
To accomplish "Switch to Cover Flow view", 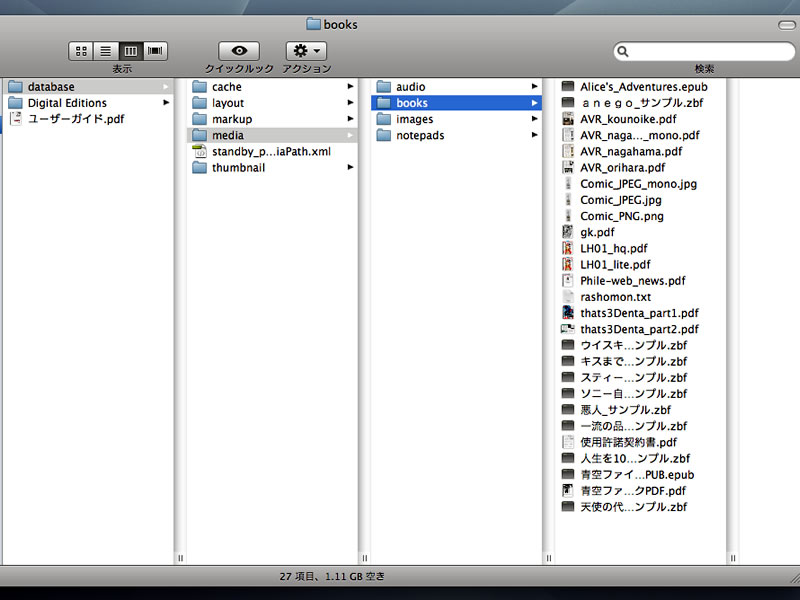I will click(155, 51).
